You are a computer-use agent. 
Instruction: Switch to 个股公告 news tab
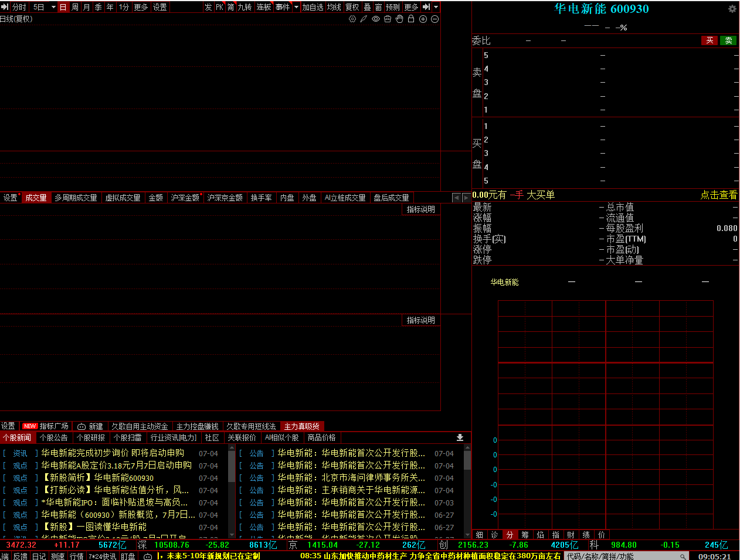click(x=54, y=437)
